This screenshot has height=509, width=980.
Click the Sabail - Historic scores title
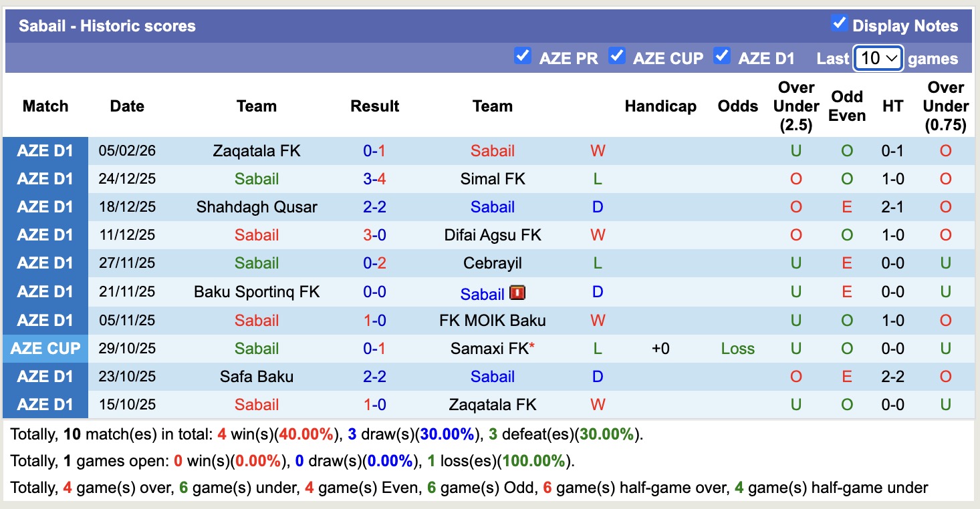pyautogui.click(x=107, y=25)
